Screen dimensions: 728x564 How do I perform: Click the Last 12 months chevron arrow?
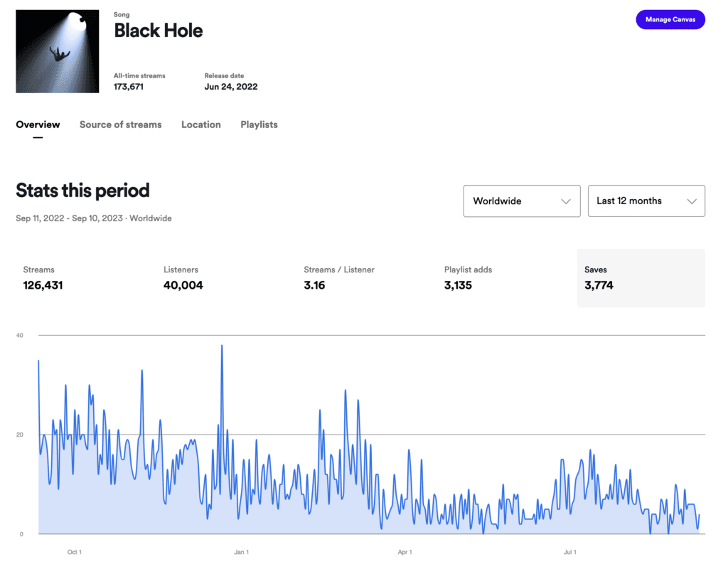tap(692, 201)
